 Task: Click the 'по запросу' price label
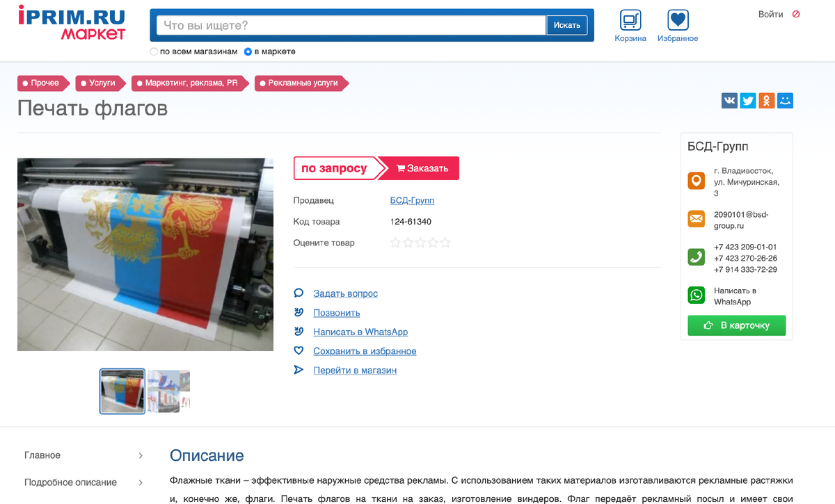pos(334,168)
